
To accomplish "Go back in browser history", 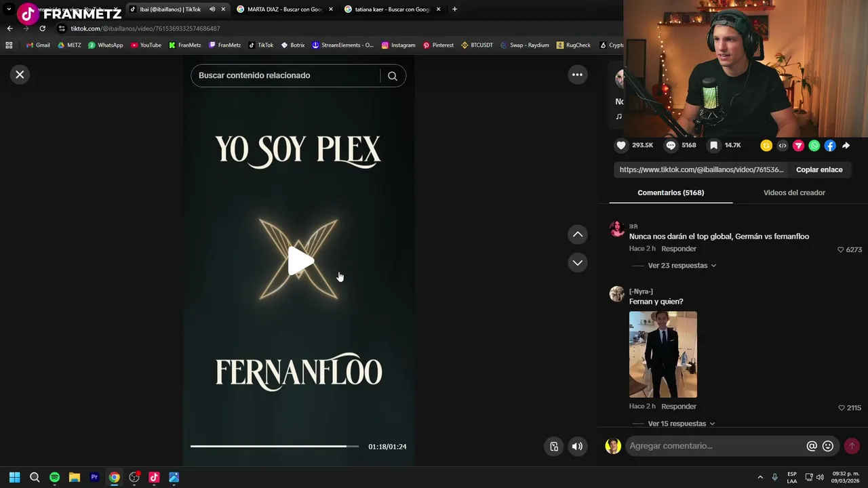I will point(9,28).
